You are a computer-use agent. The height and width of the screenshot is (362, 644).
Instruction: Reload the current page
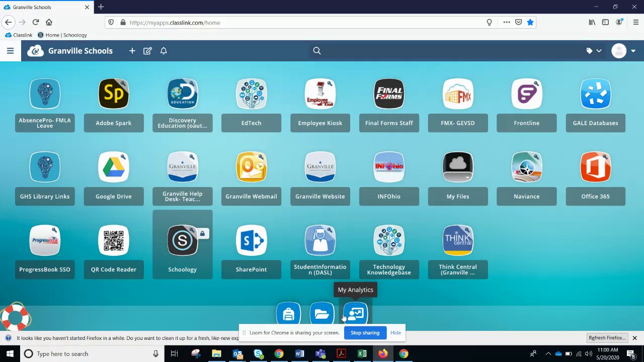point(36,22)
